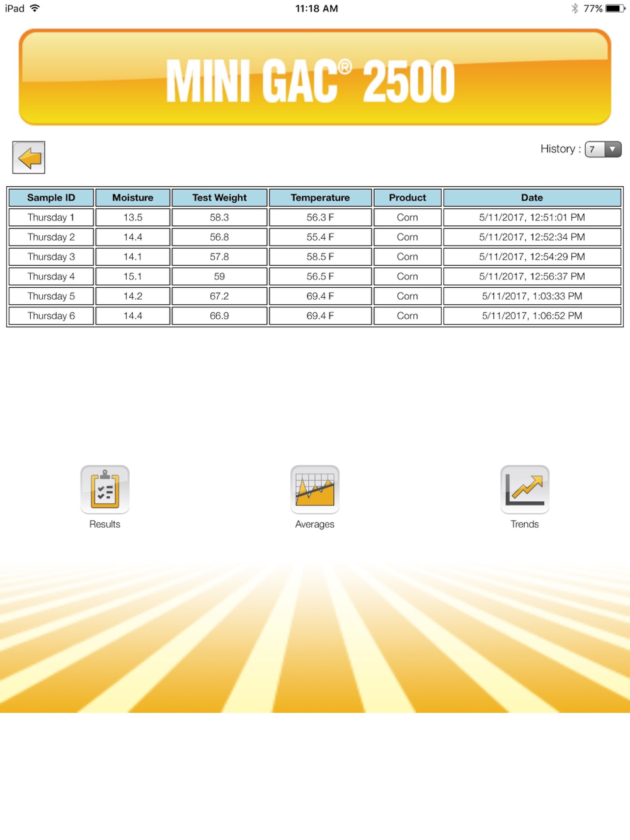Image resolution: width=630 pixels, height=840 pixels.
Task: Click test weight value 56.8
Action: pyautogui.click(x=219, y=237)
